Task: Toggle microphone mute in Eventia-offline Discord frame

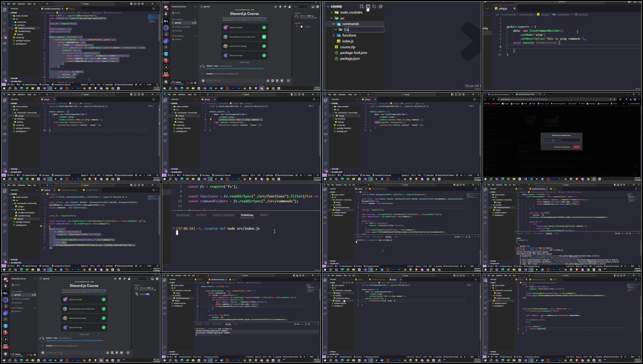Action: (x=188, y=83)
